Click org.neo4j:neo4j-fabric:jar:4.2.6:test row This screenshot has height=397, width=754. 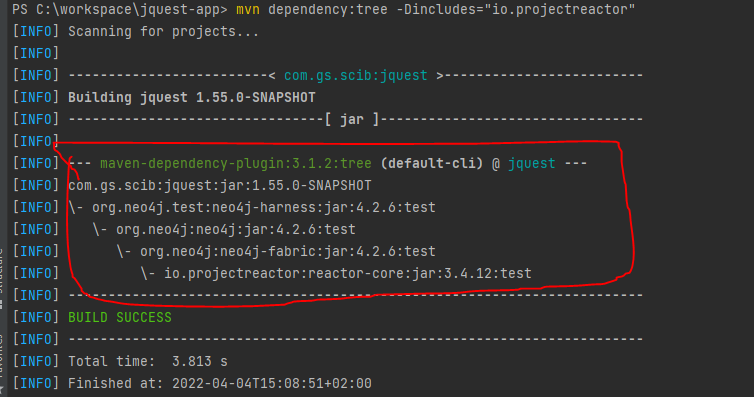pyautogui.click(x=276, y=251)
